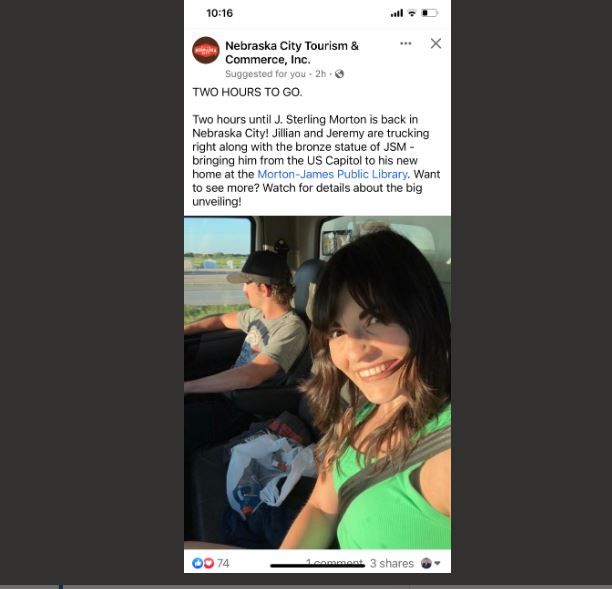Click the 2h post timestamp
612x589 pixels.
coord(320,74)
